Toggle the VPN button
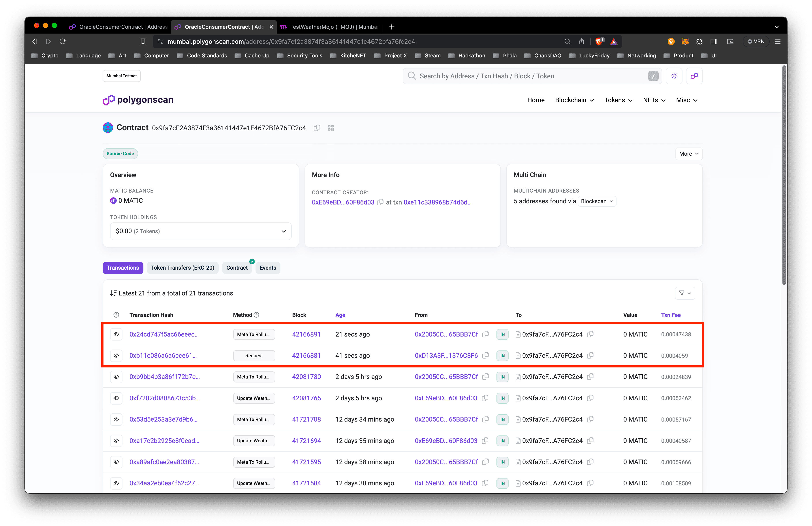This screenshot has width=812, height=526. pyautogui.click(x=756, y=41)
